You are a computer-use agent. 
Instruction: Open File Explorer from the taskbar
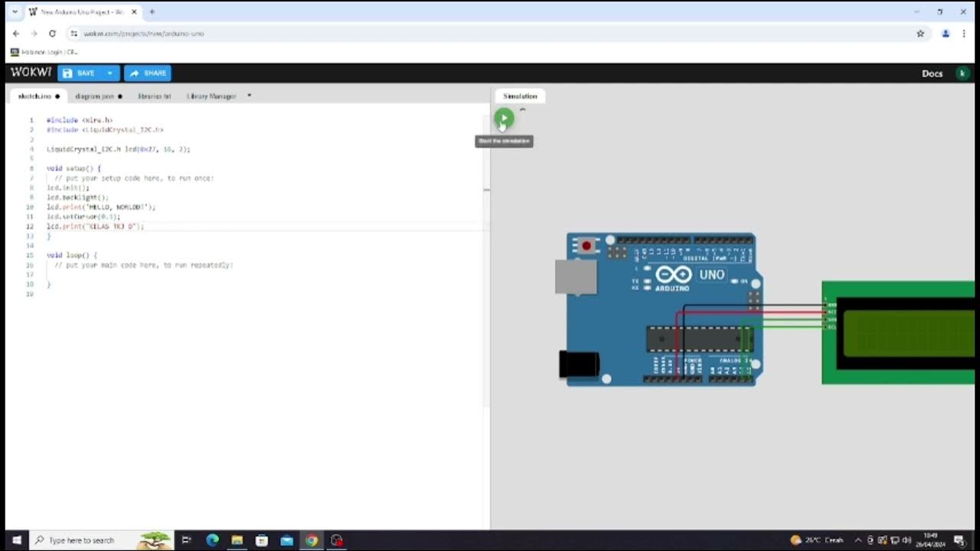click(237, 540)
